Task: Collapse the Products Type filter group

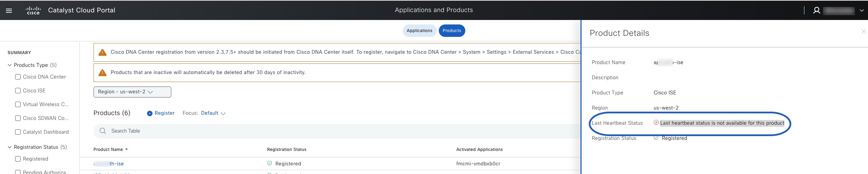Action: (x=10, y=65)
